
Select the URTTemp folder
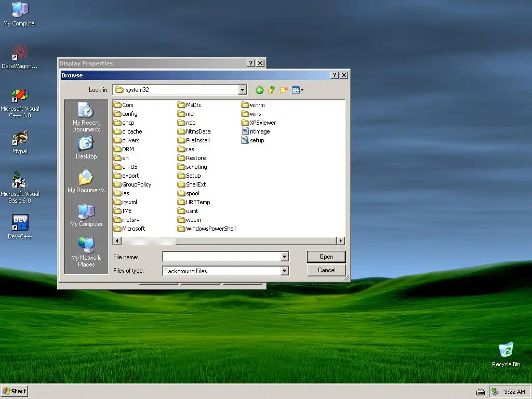[194, 202]
